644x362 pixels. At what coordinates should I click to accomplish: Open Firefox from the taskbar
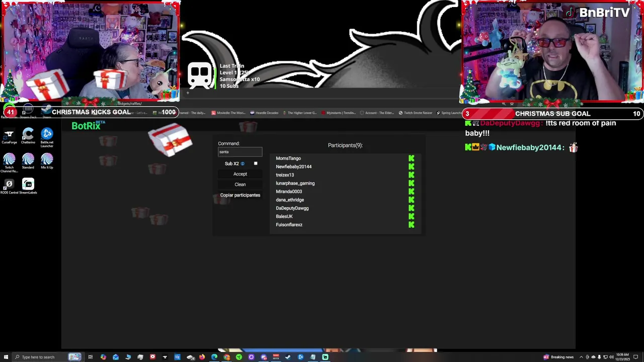click(x=202, y=357)
